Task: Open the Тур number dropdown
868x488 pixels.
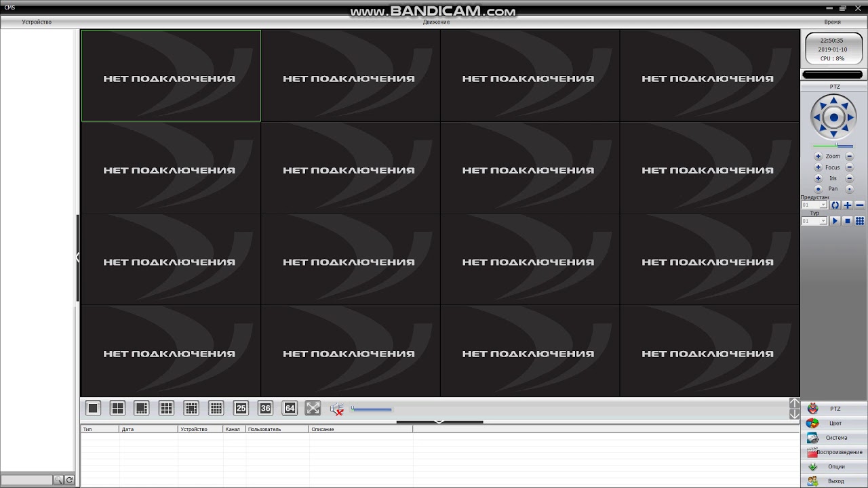Action: click(x=814, y=221)
